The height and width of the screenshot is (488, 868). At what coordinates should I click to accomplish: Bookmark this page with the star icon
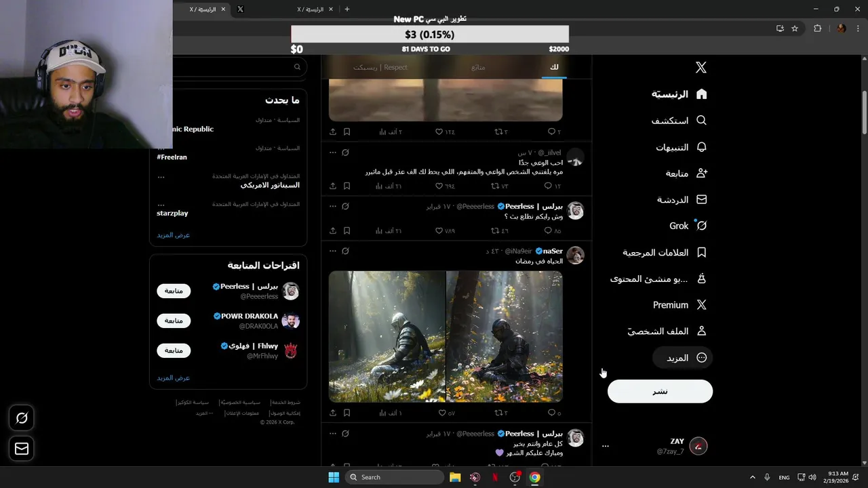pyautogui.click(x=795, y=28)
